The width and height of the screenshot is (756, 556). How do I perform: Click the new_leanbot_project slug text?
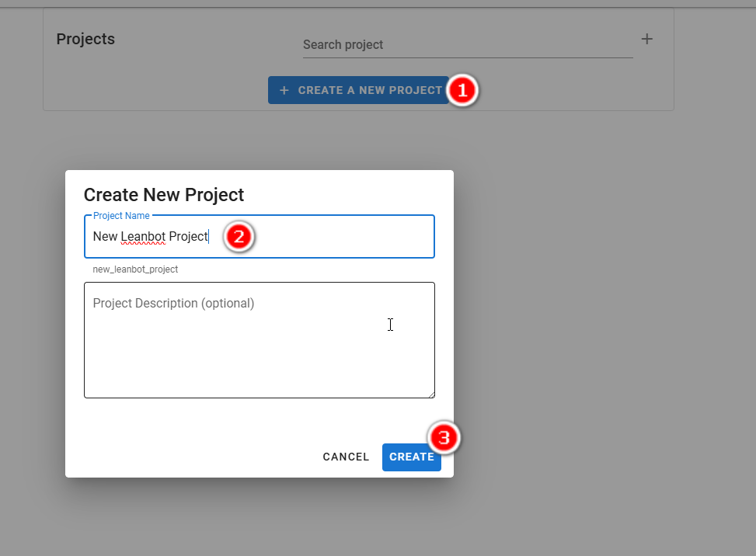click(x=135, y=269)
